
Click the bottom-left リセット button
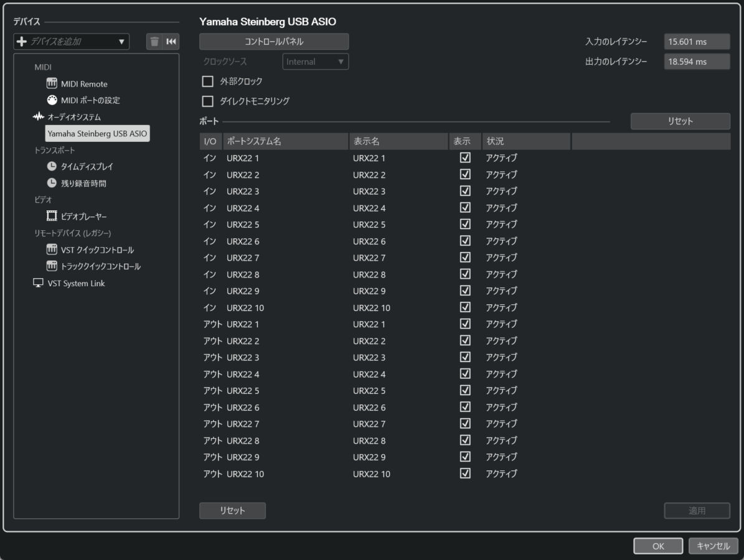point(232,511)
